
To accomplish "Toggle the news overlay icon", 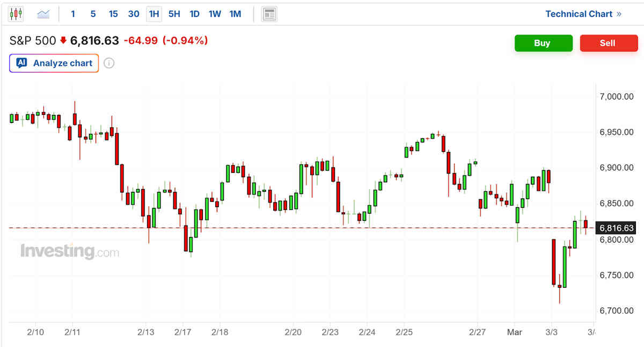I will (269, 14).
